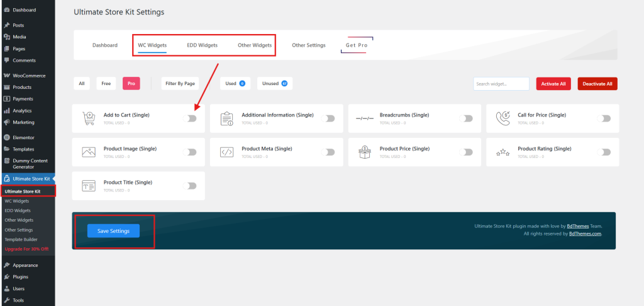This screenshot has width=644, height=306.
Task: Click the Breadcrumbs dashes icon
Action: (365, 118)
